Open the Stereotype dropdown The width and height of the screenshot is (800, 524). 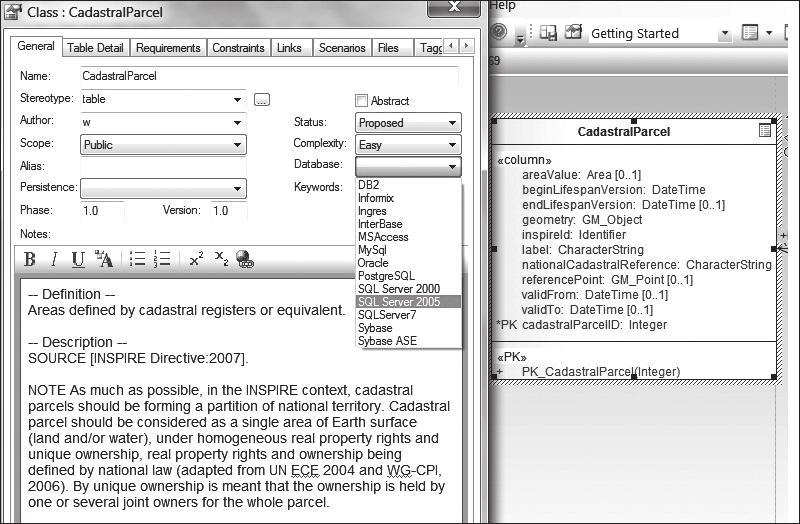pyautogui.click(x=237, y=99)
